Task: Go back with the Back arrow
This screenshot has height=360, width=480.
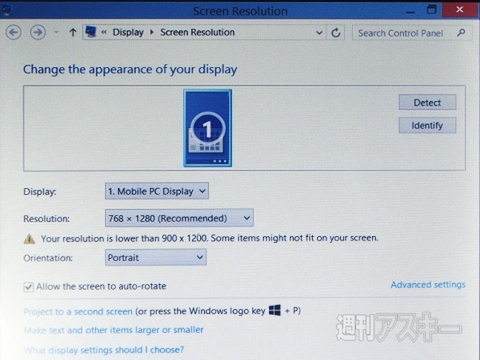Action: pos(14,33)
